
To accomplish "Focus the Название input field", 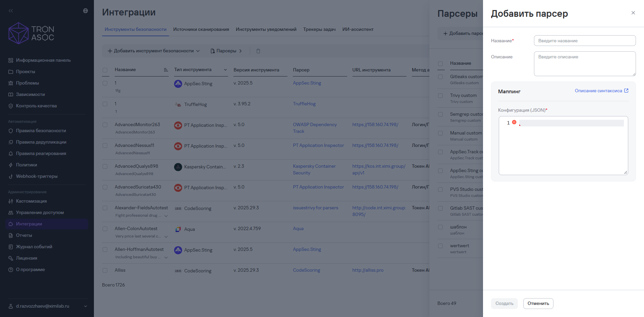I will (585, 41).
